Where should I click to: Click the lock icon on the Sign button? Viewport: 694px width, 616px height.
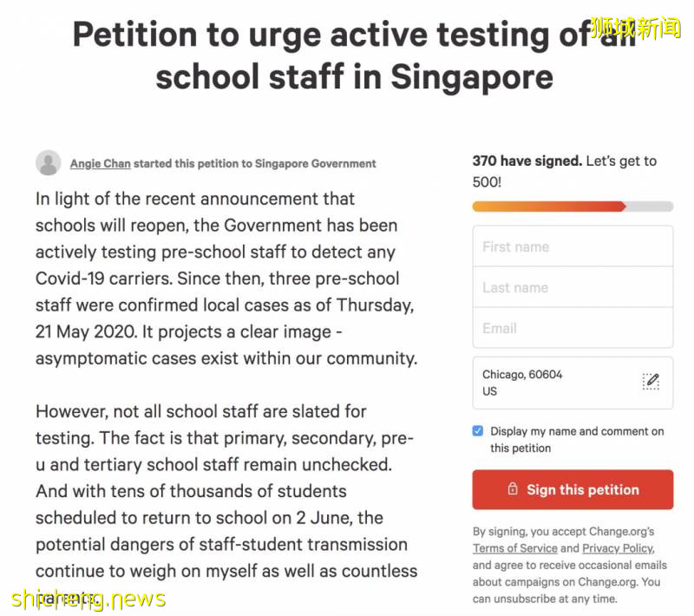[513, 489]
